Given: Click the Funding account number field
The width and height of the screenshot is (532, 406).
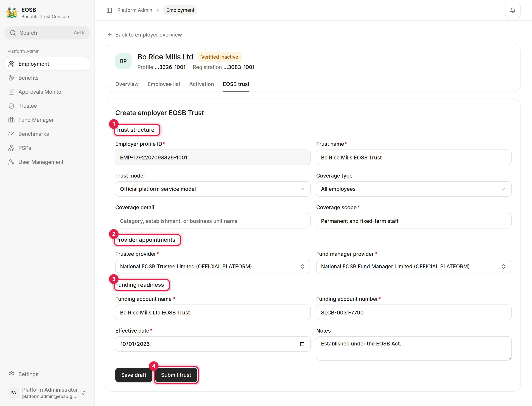Looking at the screenshot, I should pyautogui.click(x=414, y=312).
